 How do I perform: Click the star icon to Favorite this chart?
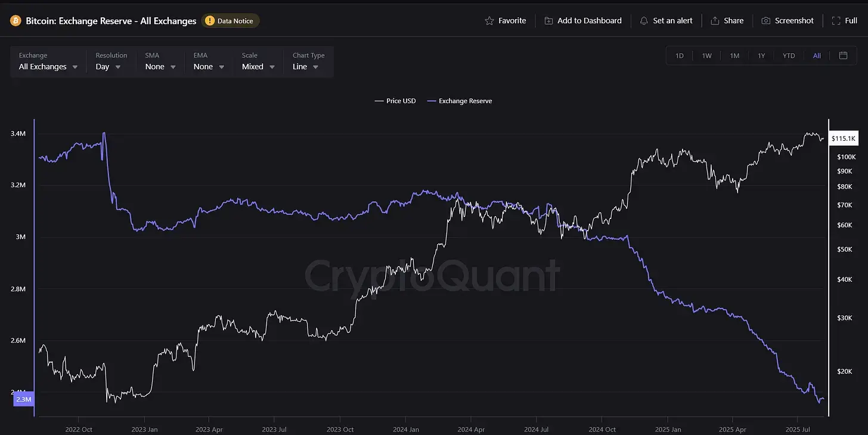pyautogui.click(x=489, y=20)
